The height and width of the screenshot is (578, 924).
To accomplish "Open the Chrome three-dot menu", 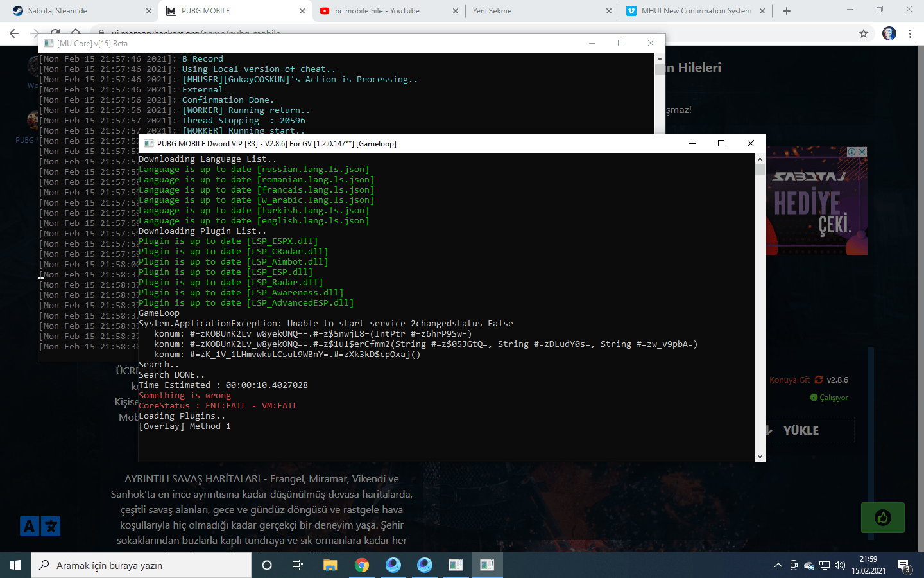I will click(910, 33).
